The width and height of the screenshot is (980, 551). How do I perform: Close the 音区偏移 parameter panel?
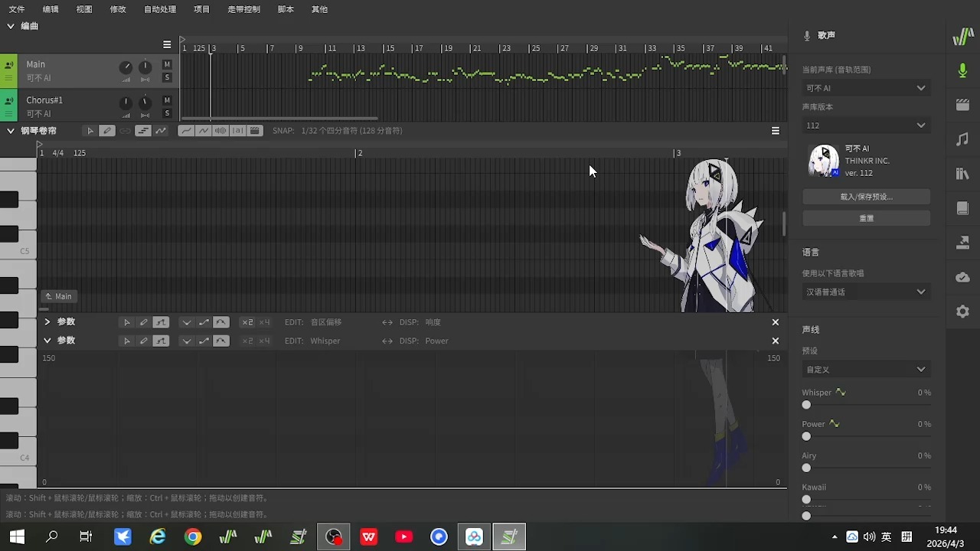click(x=776, y=322)
